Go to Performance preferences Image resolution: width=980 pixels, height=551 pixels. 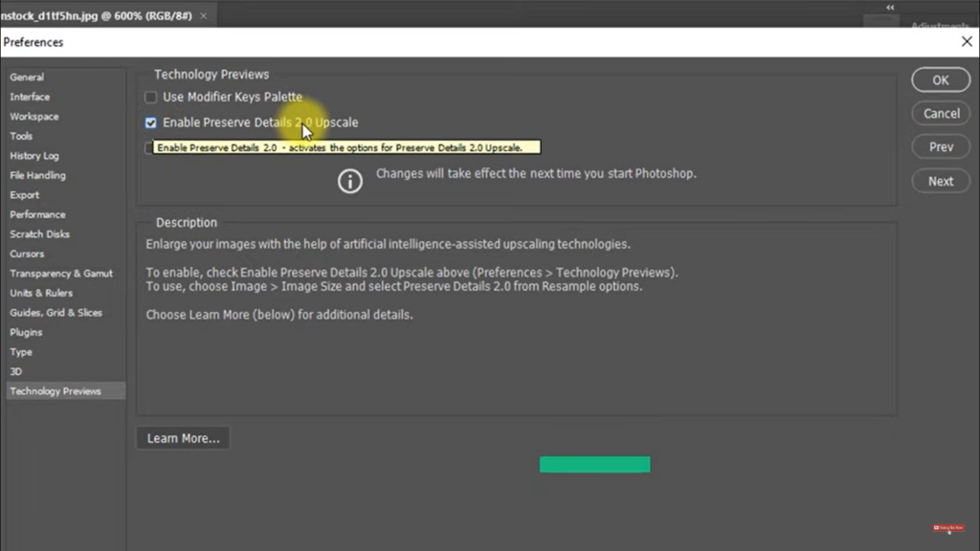tap(37, 214)
